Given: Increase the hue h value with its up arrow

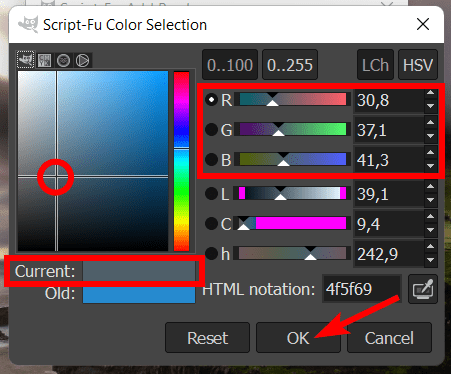Looking at the screenshot, I should point(431,247).
